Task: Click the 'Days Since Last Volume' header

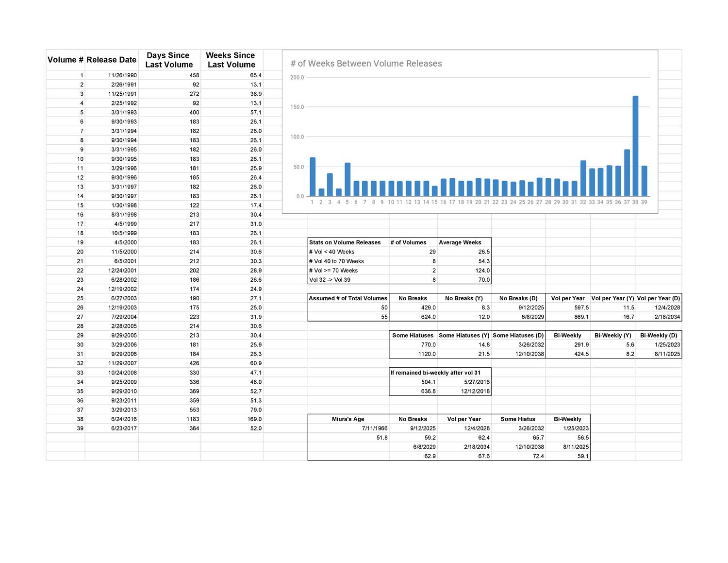Action: coord(169,60)
